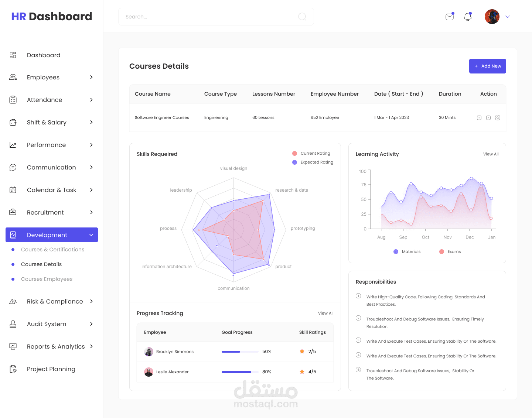This screenshot has height=418, width=532.
Task: Click the Reports & Analytics monitor icon
Action: [x=13, y=346]
